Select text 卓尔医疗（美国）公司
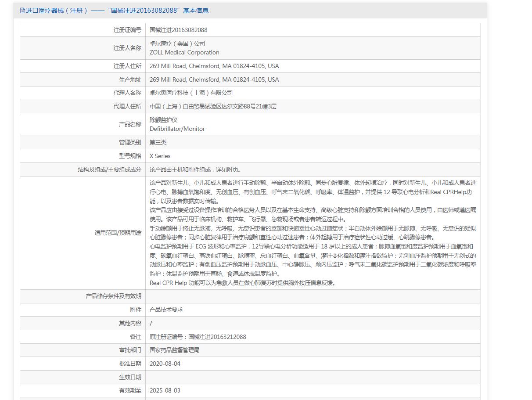The image size is (532, 400). pyautogui.click(x=177, y=43)
